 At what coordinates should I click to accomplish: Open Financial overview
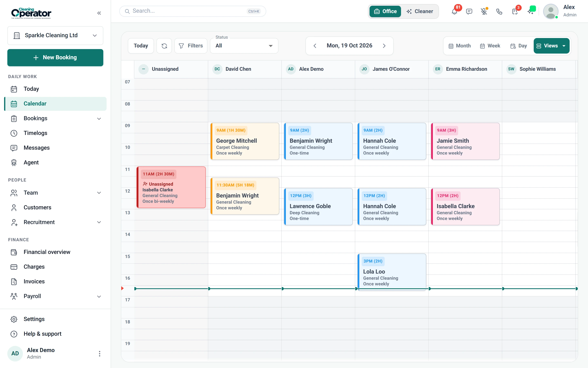(55, 252)
